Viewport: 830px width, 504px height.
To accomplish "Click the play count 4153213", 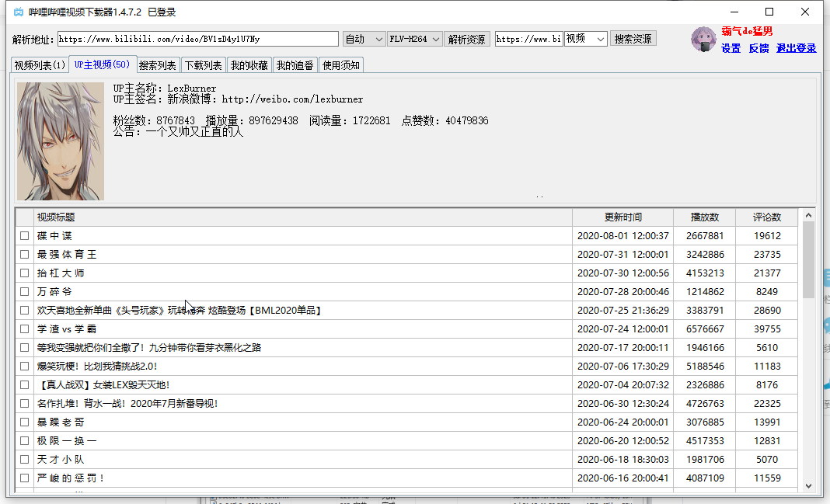I will tap(705, 273).
